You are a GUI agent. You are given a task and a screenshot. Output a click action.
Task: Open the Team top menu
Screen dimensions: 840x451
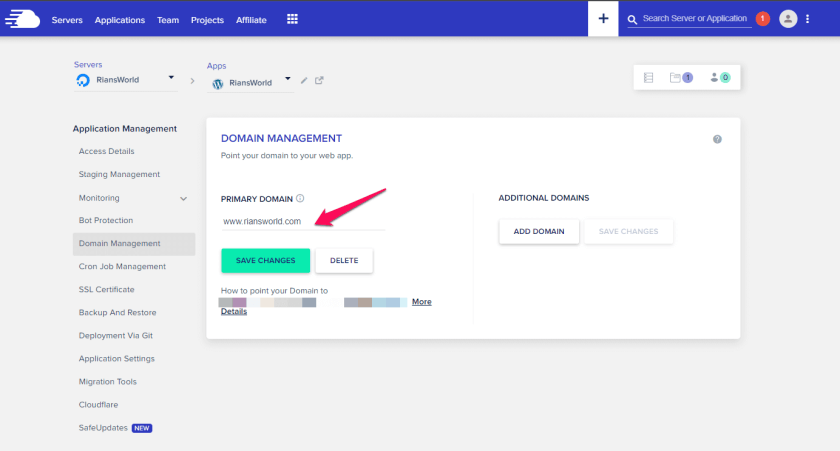click(168, 20)
